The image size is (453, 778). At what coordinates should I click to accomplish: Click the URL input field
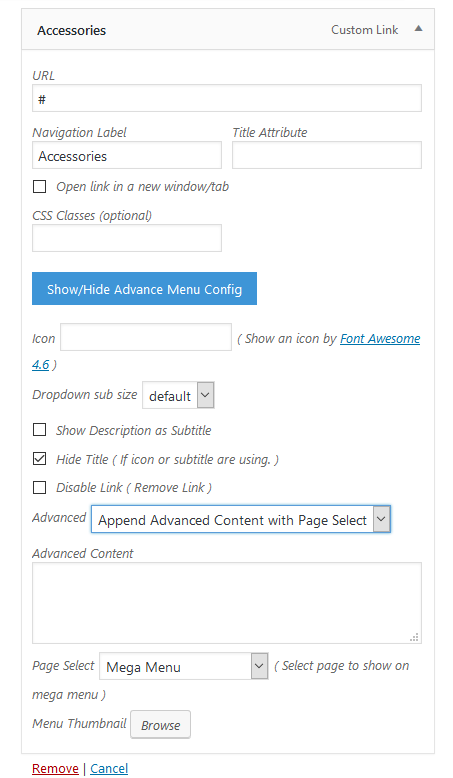(227, 98)
